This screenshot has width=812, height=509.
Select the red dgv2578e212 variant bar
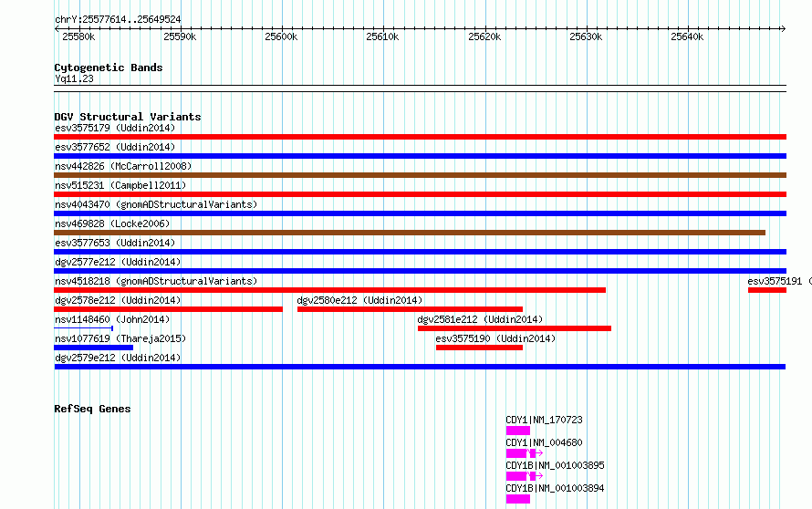[168, 309]
